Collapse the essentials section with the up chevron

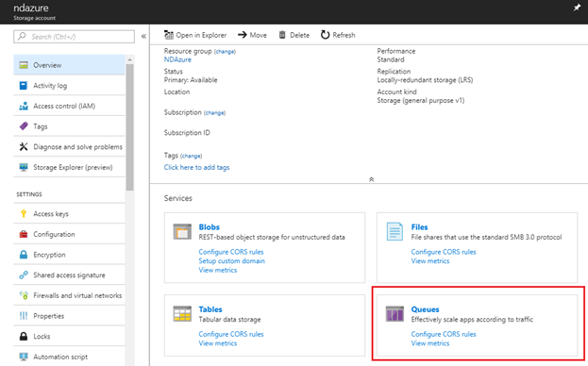(371, 179)
